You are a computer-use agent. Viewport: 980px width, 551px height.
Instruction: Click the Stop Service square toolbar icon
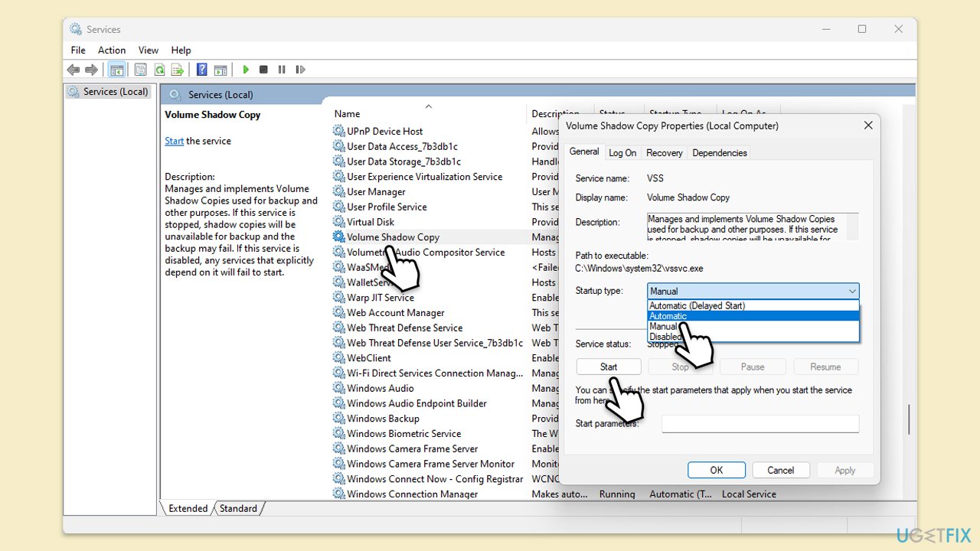263,70
